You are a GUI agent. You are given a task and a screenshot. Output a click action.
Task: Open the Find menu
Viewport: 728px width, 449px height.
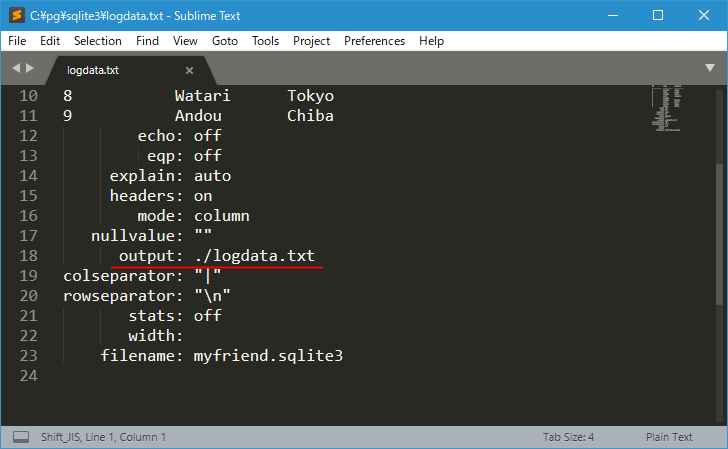click(147, 41)
